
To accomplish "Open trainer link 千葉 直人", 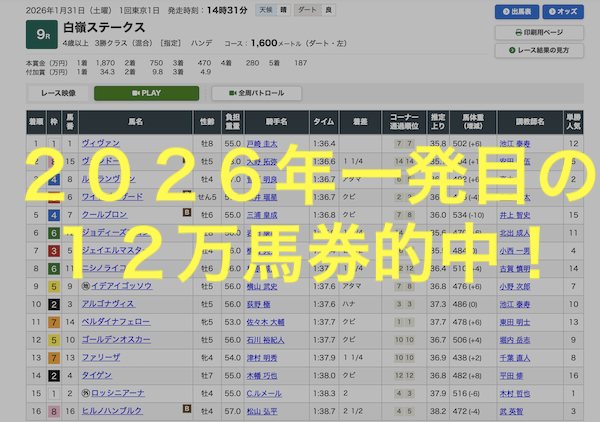I will pyautogui.click(x=515, y=358).
